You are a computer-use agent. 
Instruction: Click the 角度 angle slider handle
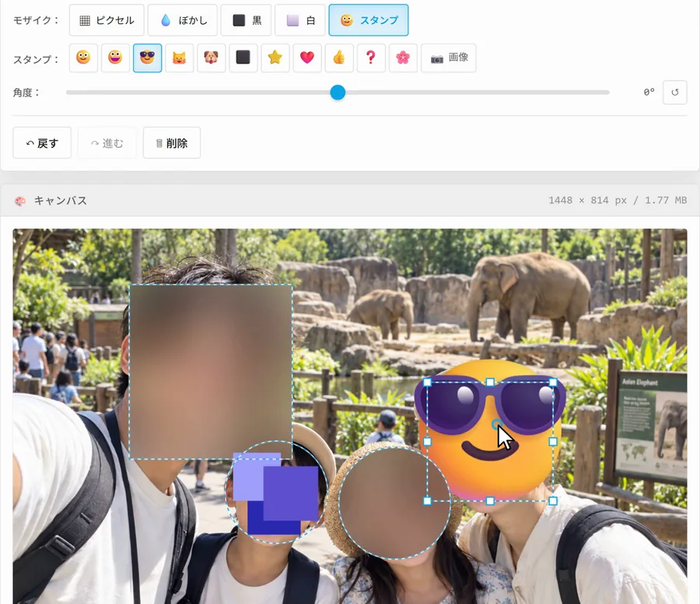pyautogui.click(x=338, y=93)
